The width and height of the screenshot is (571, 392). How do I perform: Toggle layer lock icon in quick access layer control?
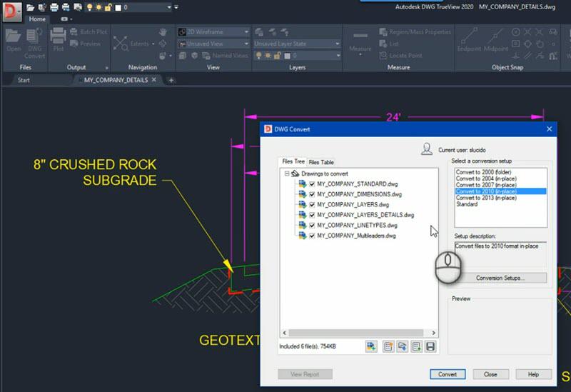(x=108, y=7)
